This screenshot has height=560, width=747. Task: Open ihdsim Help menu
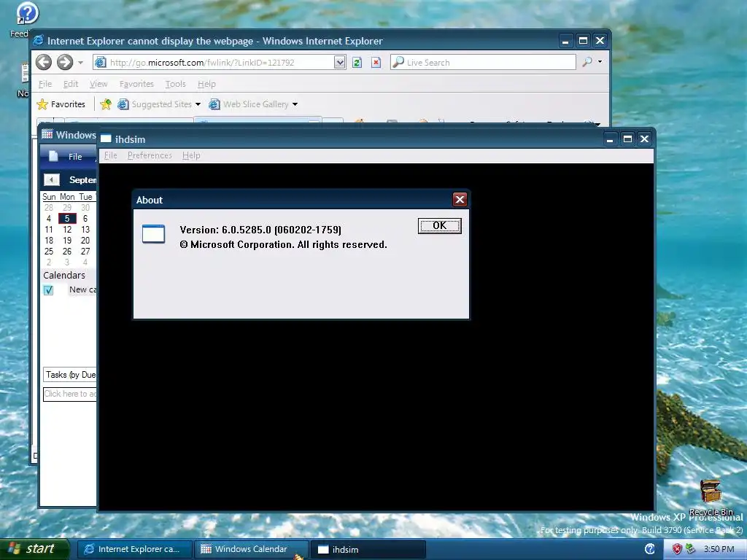191,156
